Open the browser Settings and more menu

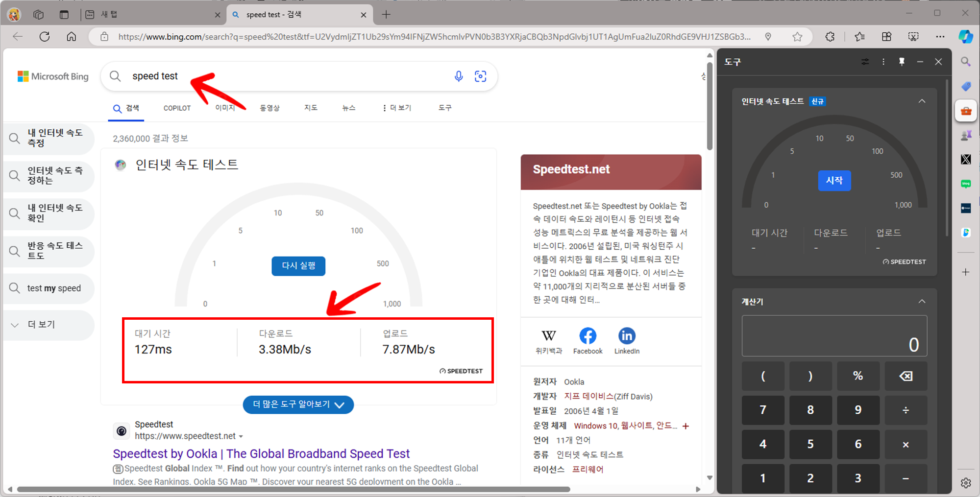tap(940, 37)
